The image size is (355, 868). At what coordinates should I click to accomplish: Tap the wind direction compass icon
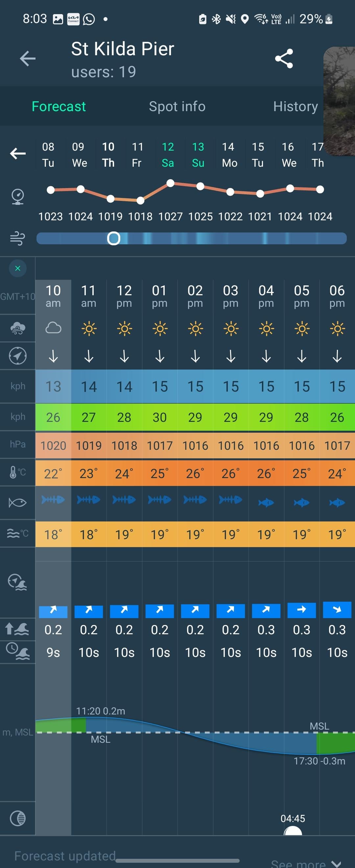[x=17, y=356]
